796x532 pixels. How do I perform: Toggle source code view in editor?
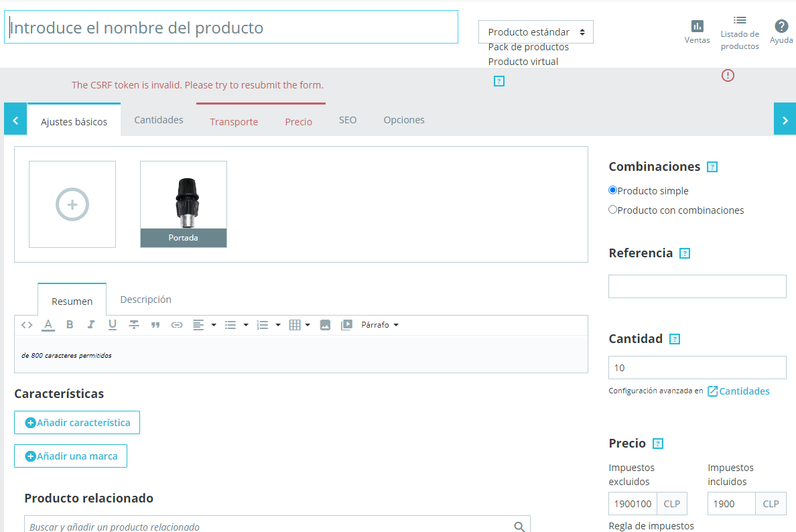click(27, 325)
